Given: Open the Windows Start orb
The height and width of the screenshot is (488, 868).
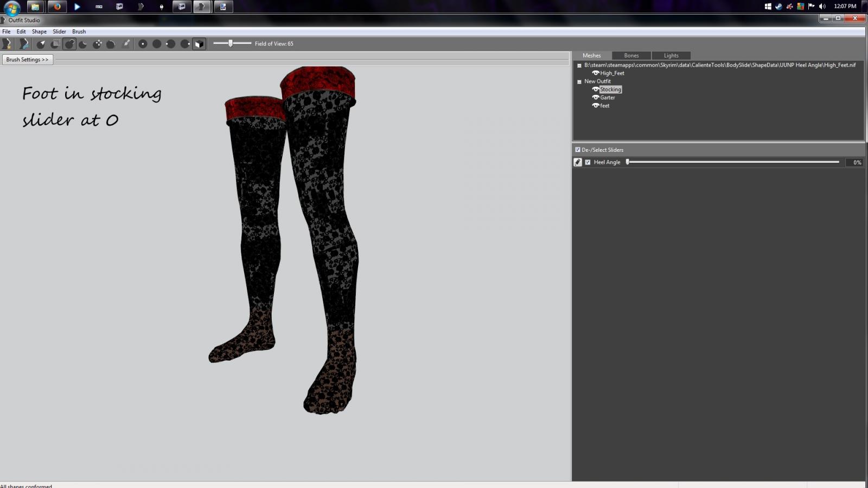Looking at the screenshot, I should click(x=12, y=8).
